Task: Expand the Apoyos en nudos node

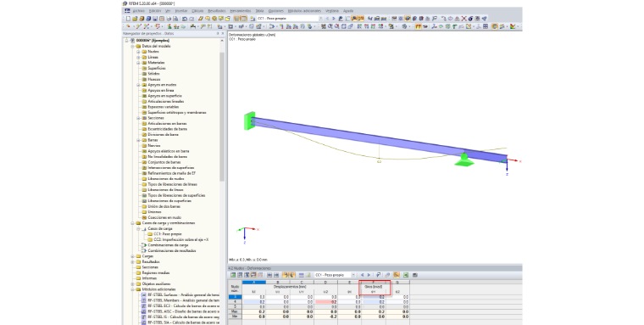Action: [138, 85]
